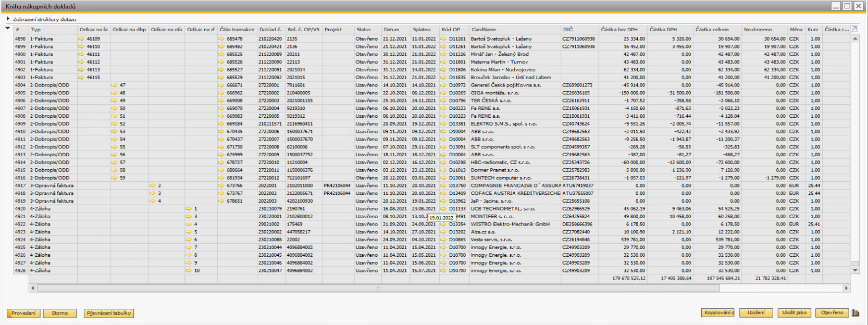Open link arrow beside invoice 46109
This screenshot has width=868, height=325.
81,39
